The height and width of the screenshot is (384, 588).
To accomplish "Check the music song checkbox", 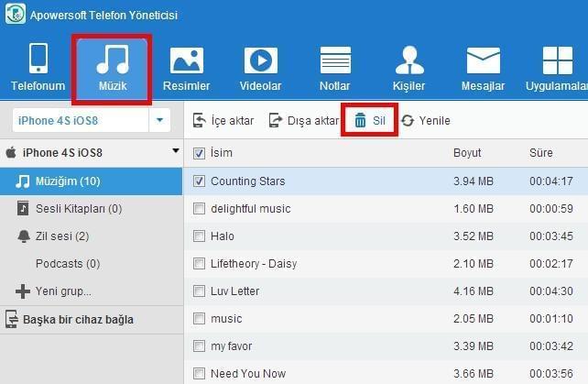I will click(199, 319).
